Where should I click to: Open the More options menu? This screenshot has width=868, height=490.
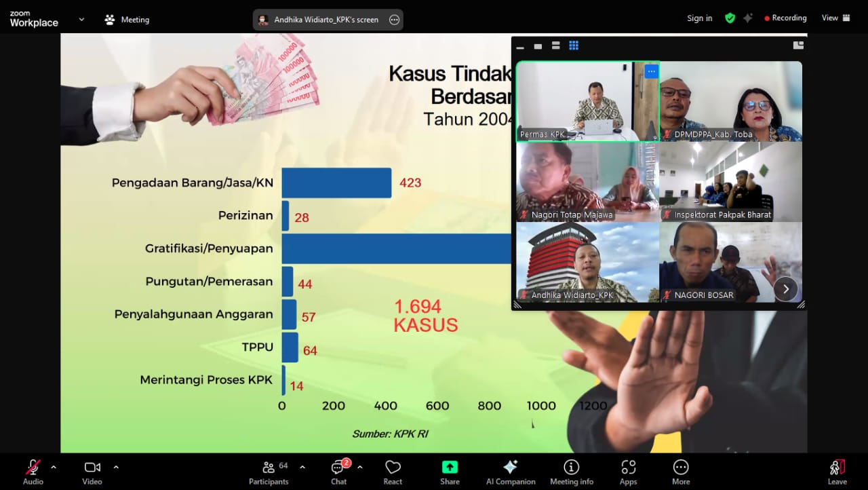click(681, 472)
